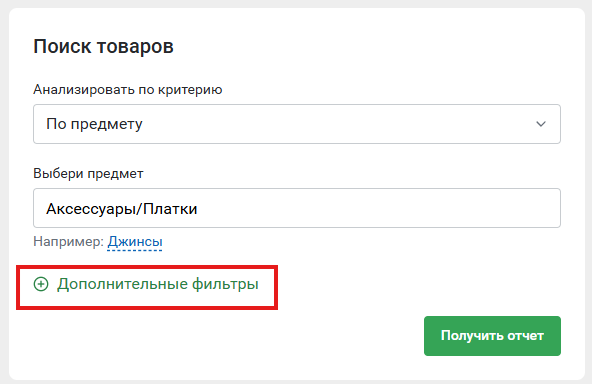This screenshot has width=592, height=384.
Task: Focus the Выбери предмет input field
Action: tap(297, 208)
